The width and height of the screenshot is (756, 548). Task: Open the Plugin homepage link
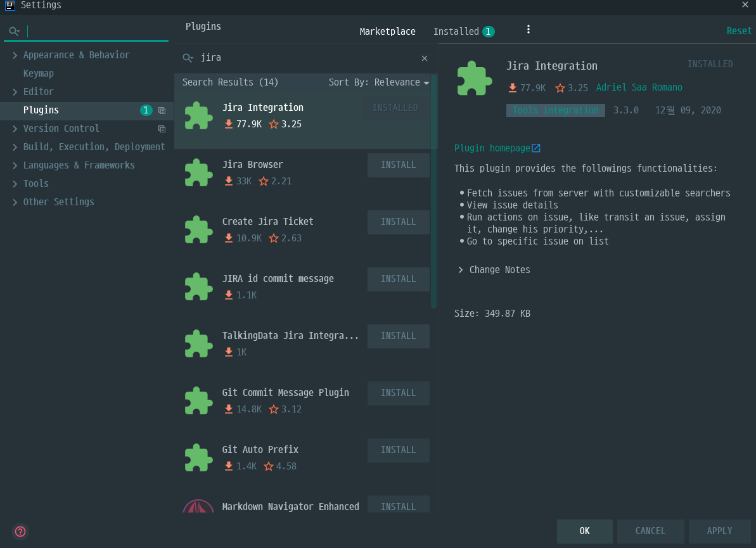(x=492, y=148)
